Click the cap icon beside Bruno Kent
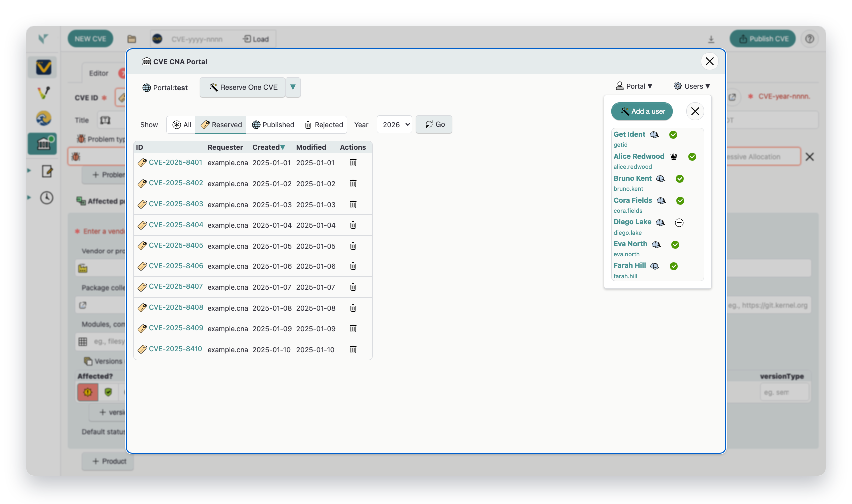The height and width of the screenshot is (504, 852). pos(661,179)
